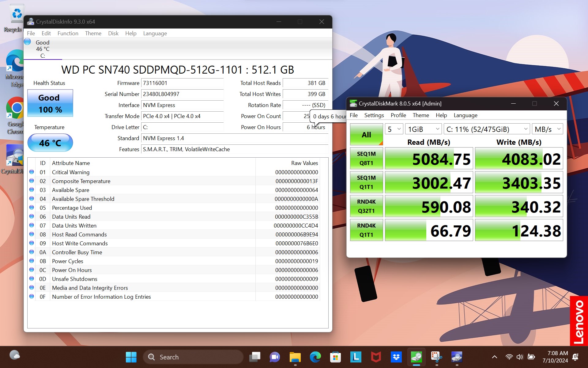Open Dropbox from the taskbar
The image size is (588, 368).
[x=396, y=357]
